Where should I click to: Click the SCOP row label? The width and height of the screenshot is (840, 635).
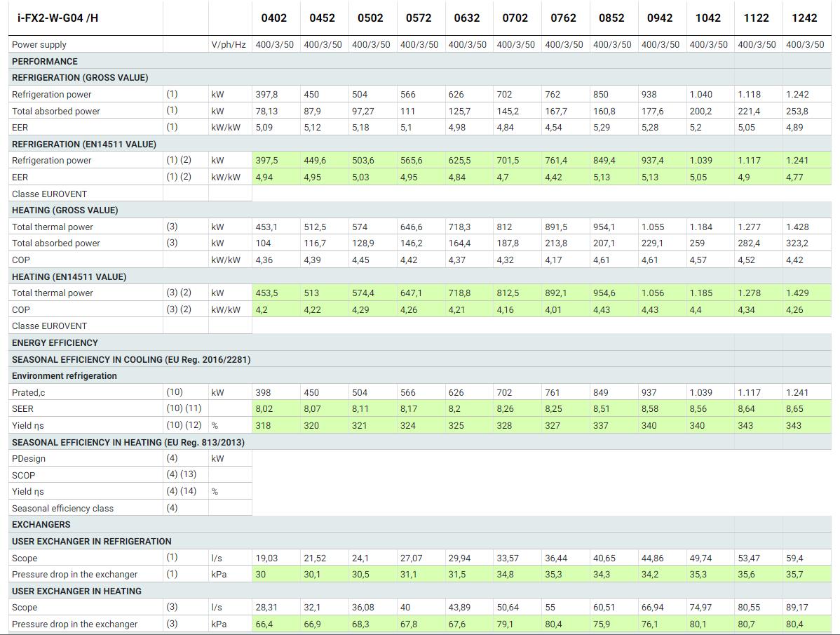(24, 475)
